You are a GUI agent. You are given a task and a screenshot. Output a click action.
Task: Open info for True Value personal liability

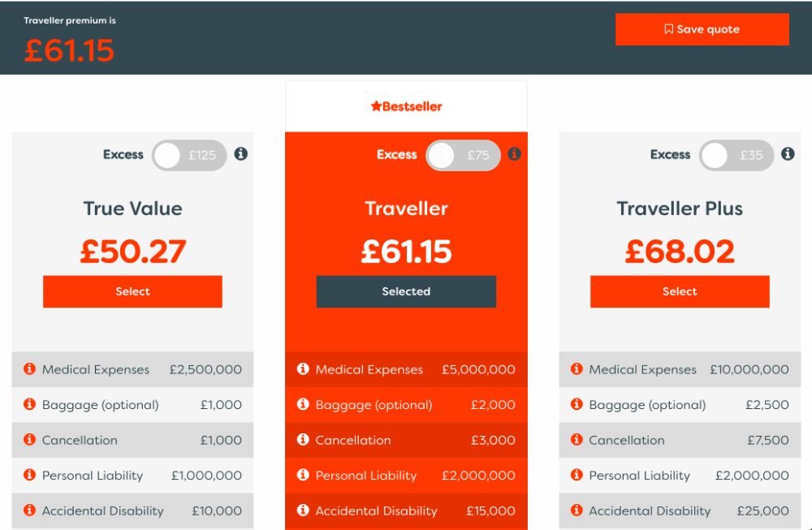point(28,475)
